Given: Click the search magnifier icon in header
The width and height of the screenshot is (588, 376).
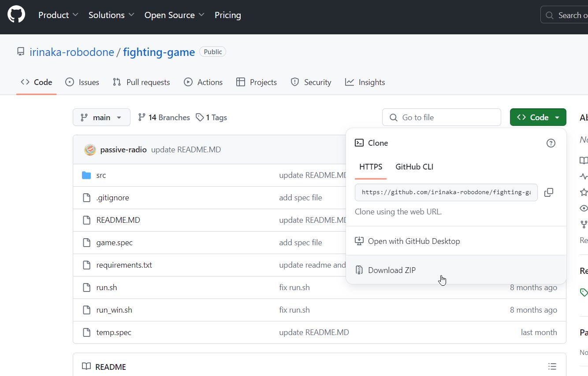Looking at the screenshot, I should (x=549, y=15).
